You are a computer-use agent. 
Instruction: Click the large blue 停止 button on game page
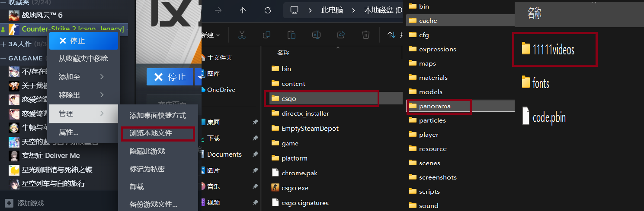point(170,77)
